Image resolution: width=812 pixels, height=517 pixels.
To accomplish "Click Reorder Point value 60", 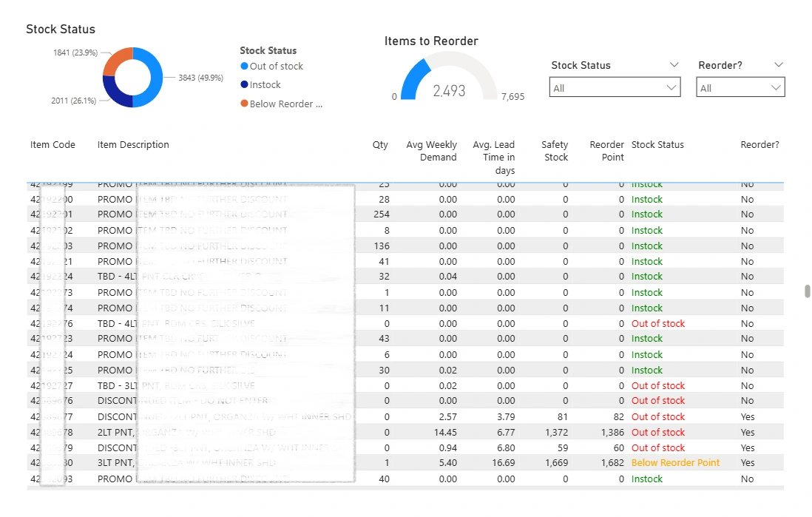I will click(619, 447).
